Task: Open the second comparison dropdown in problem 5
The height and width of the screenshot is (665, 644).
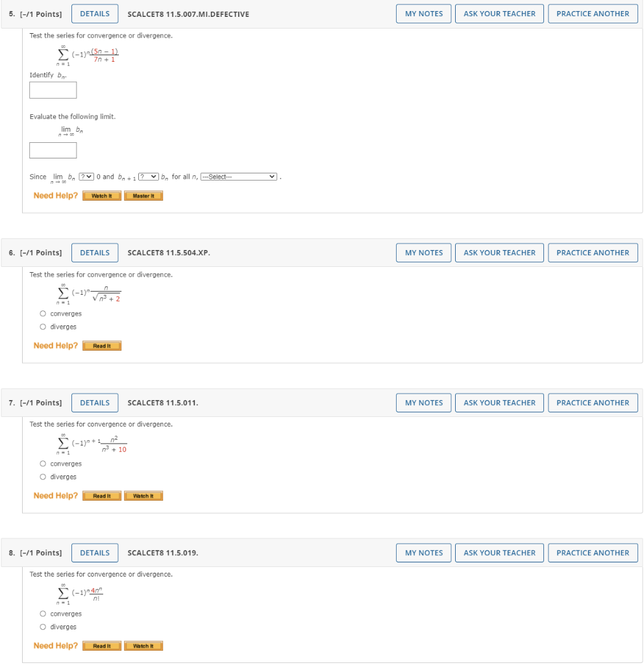Action: [148, 176]
